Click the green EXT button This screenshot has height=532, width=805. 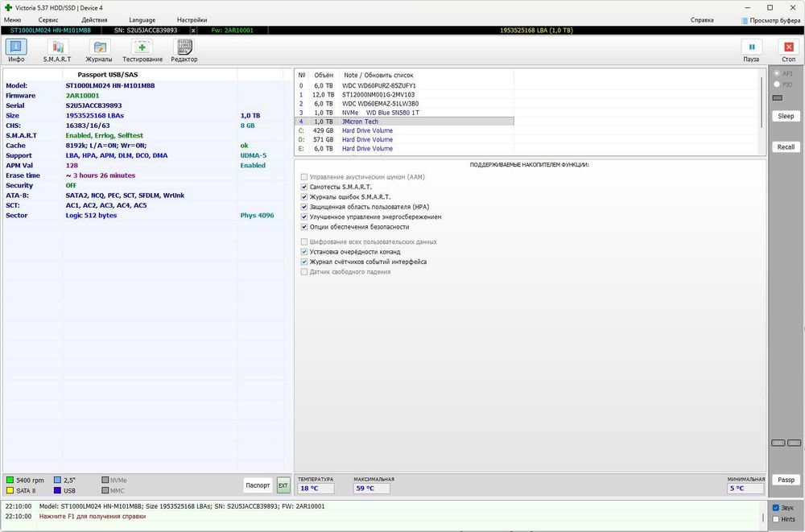click(x=283, y=485)
